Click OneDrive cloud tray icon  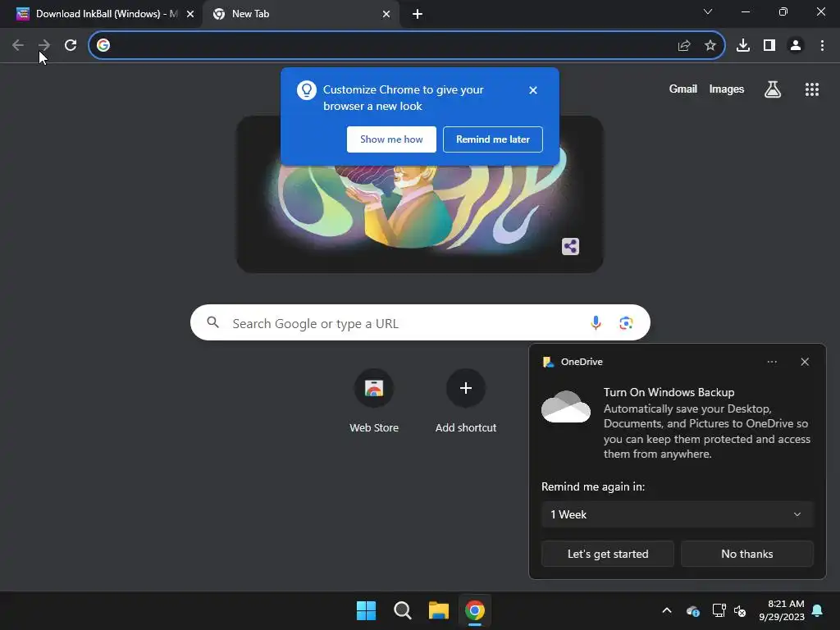tap(692, 610)
